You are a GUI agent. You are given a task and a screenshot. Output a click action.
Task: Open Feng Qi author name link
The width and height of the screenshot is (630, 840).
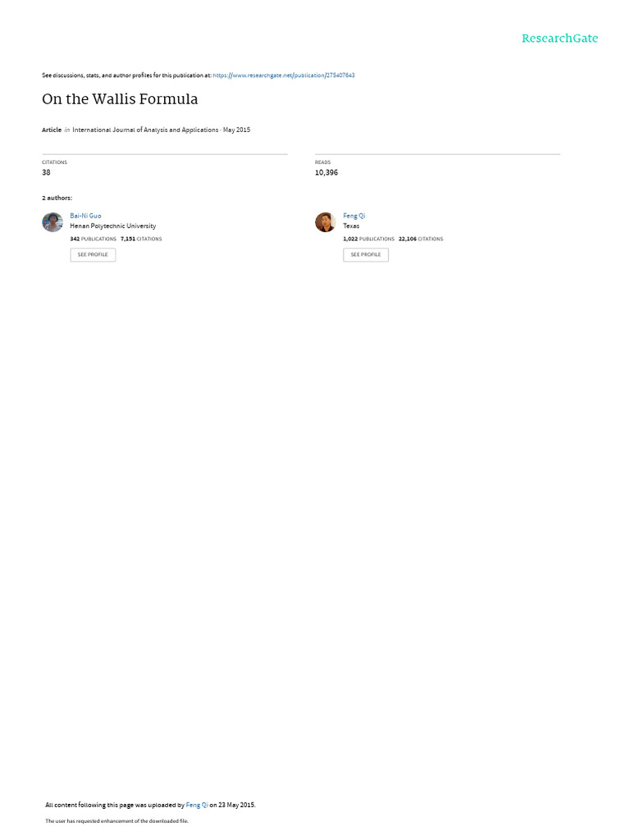[x=354, y=216]
